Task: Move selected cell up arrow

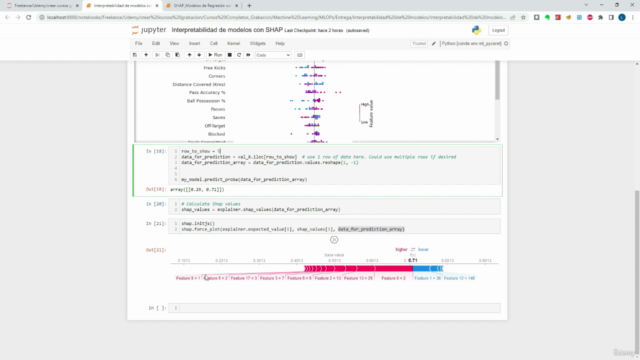Action: pos(189,55)
